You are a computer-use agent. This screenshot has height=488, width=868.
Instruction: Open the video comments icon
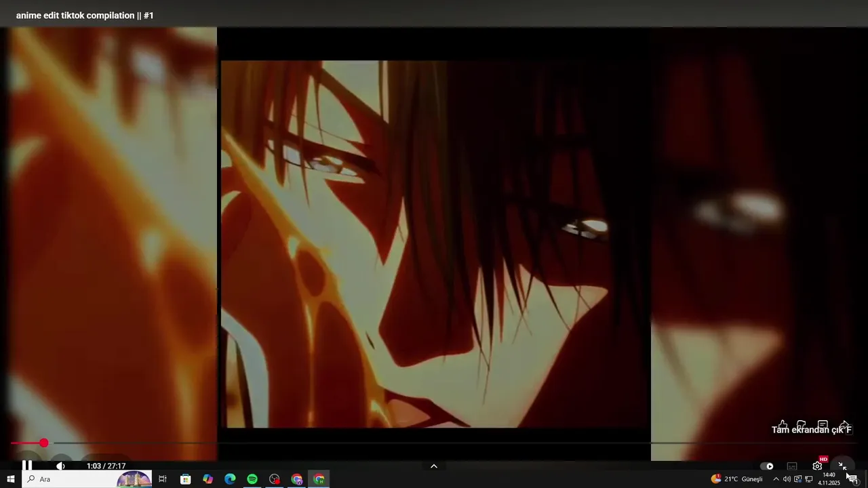point(823,426)
